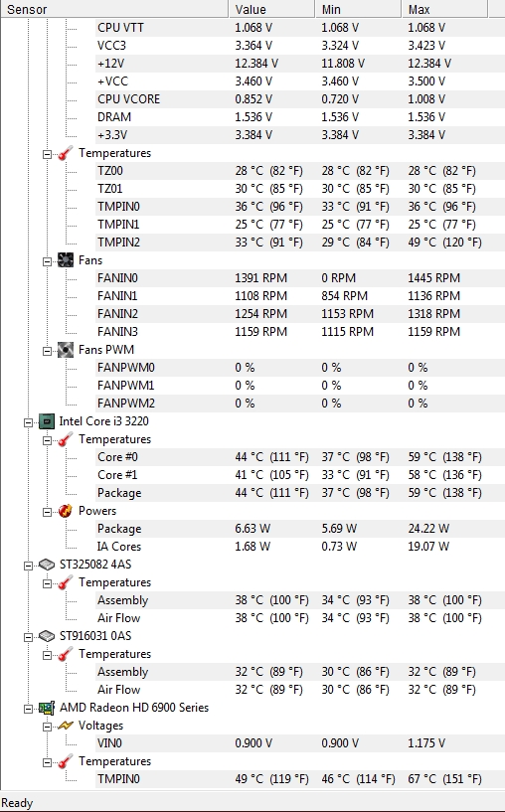Click the Powers flame icon
The height and width of the screenshot is (812, 505).
[66, 511]
